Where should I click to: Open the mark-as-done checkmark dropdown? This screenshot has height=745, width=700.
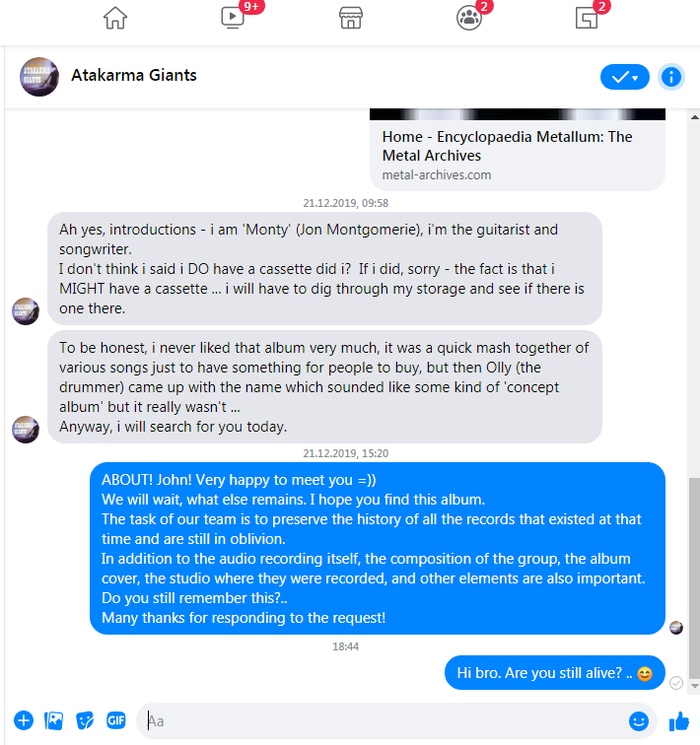tap(625, 77)
